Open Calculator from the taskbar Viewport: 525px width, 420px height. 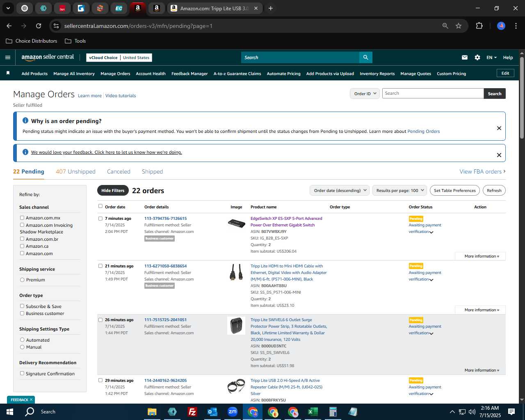(333, 412)
